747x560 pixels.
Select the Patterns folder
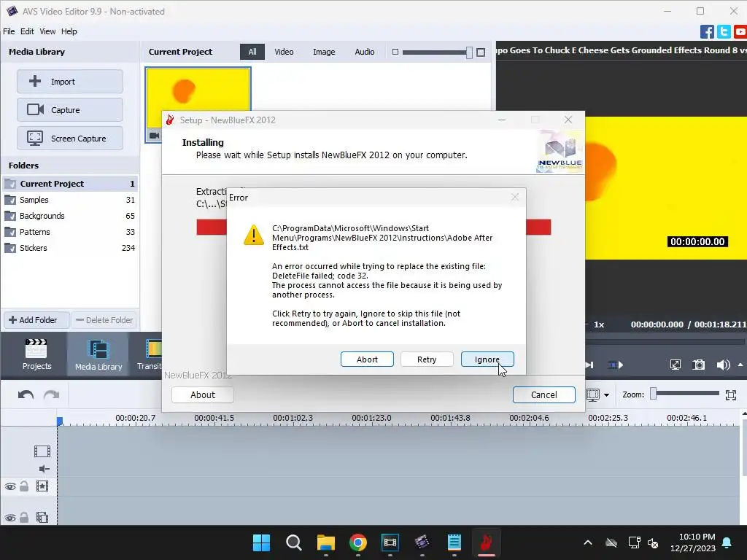[x=70, y=232]
